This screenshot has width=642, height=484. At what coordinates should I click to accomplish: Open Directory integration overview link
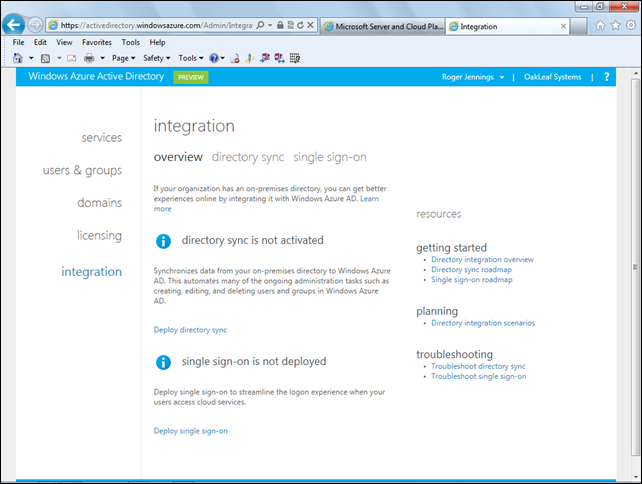(482, 260)
